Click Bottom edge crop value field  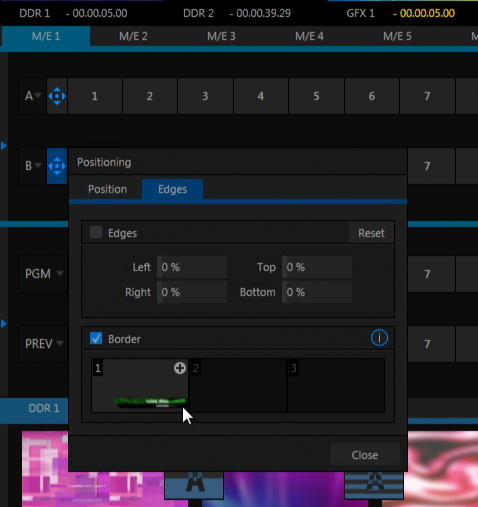(317, 292)
